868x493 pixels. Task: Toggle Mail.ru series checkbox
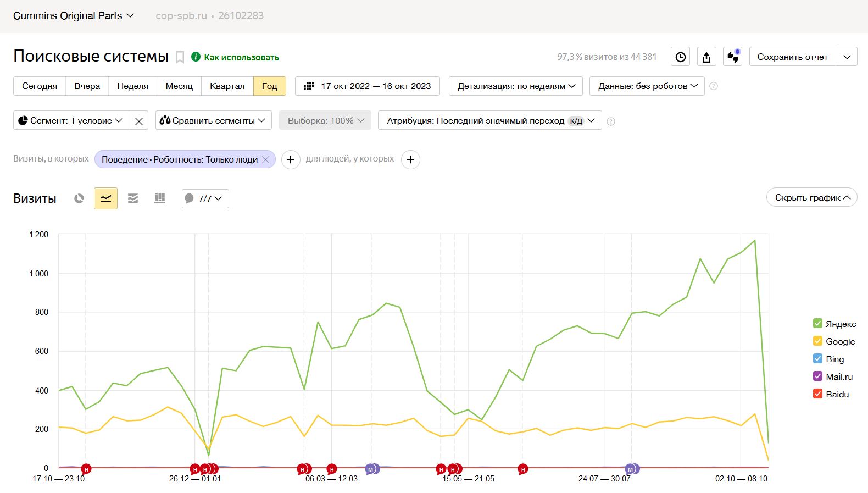[x=817, y=376]
